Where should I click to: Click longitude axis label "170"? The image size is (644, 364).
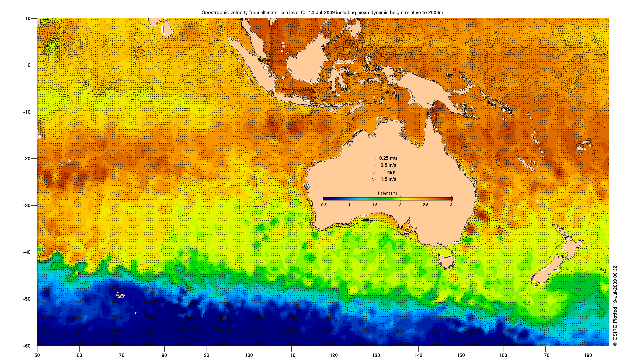click(545, 355)
